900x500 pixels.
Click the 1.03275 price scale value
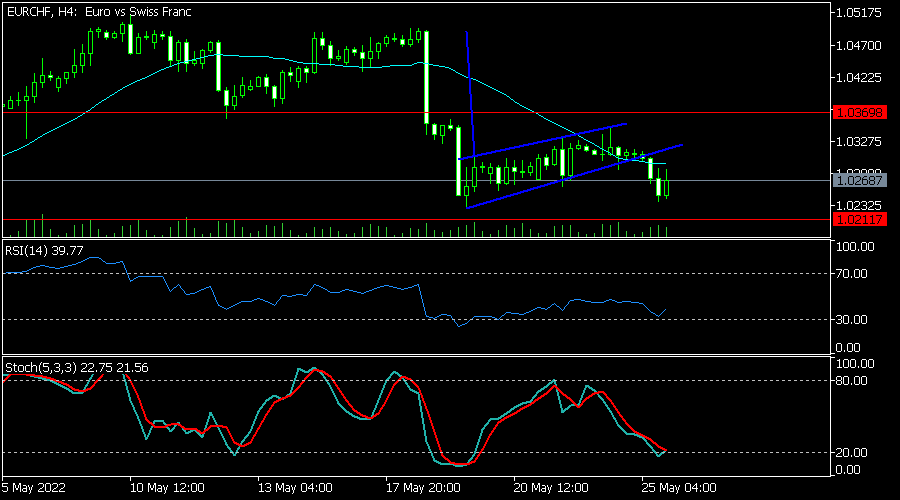click(859, 141)
